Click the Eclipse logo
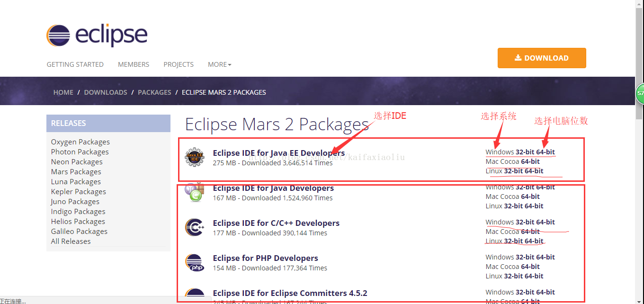Image resolution: width=644 pixels, height=304 pixels. click(97, 36)
